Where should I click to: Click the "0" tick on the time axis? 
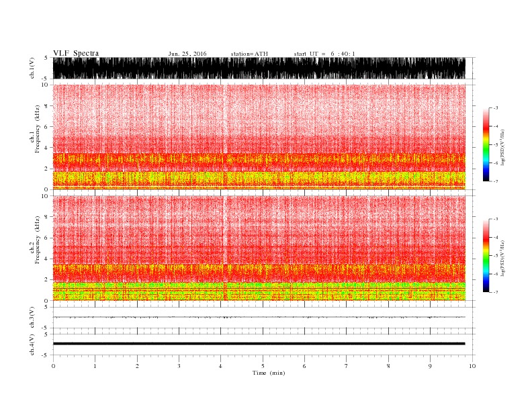53,366
